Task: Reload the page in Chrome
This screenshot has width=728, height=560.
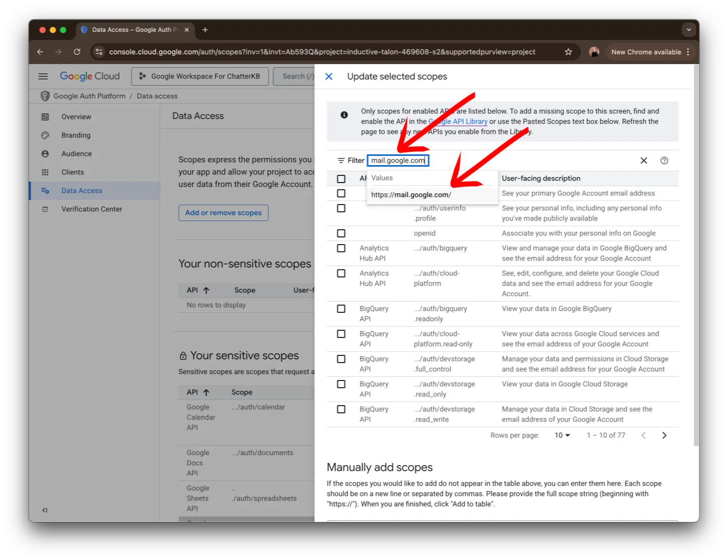Action: [x=77, y=52]
